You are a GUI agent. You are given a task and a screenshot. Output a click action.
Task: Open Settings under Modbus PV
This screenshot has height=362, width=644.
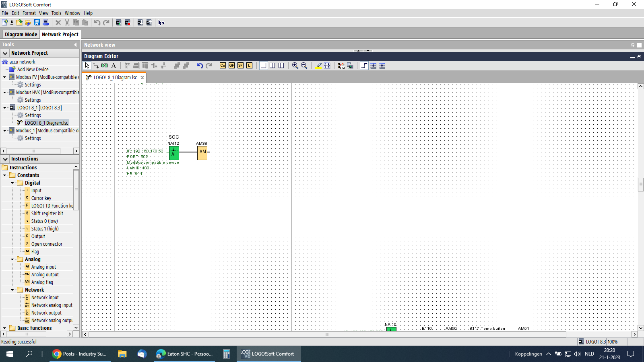point(33,85)
